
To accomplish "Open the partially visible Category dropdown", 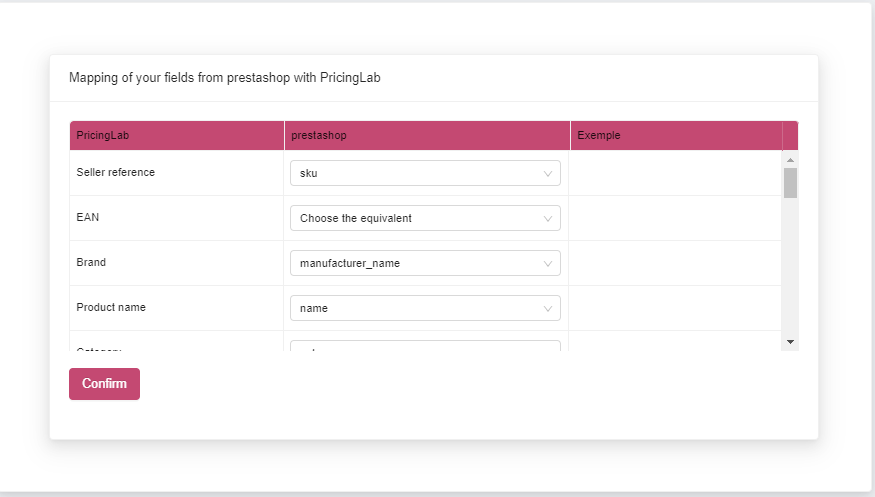I will [425, 346].
